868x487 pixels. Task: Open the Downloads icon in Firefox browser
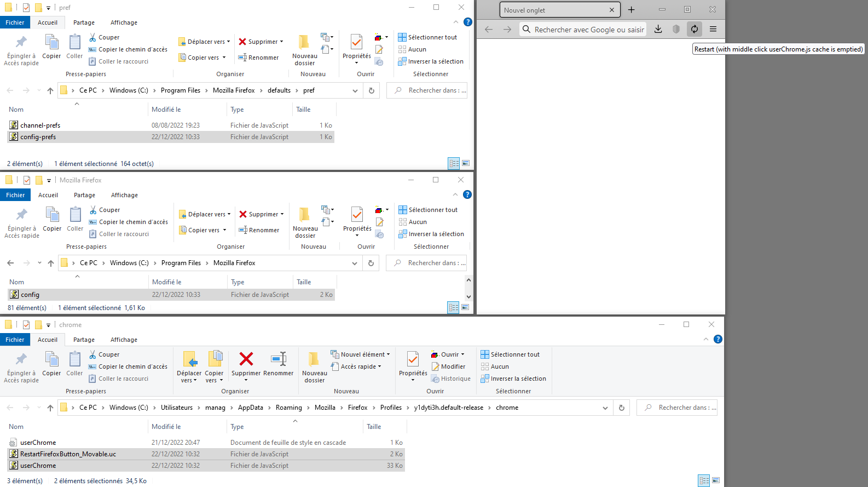point(658,29)
